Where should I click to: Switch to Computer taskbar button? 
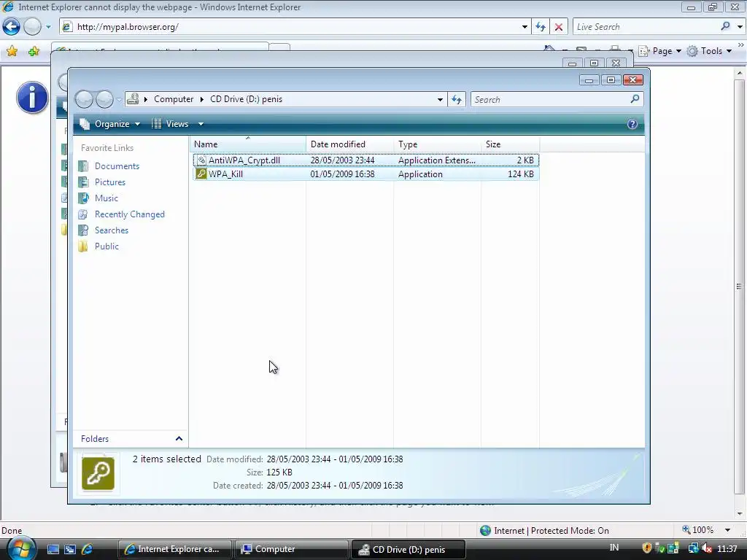coord(292,549)
